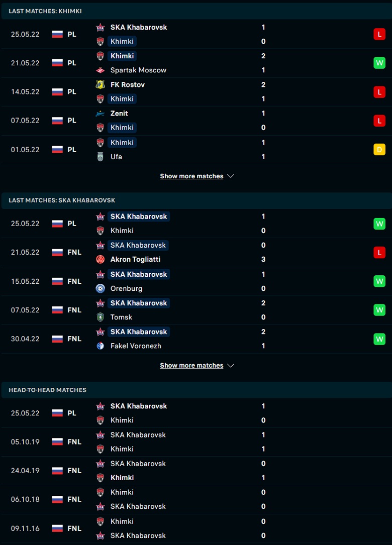Click the Fakel Voronezh logo
The image size is (392, 545).
(100, 346)
